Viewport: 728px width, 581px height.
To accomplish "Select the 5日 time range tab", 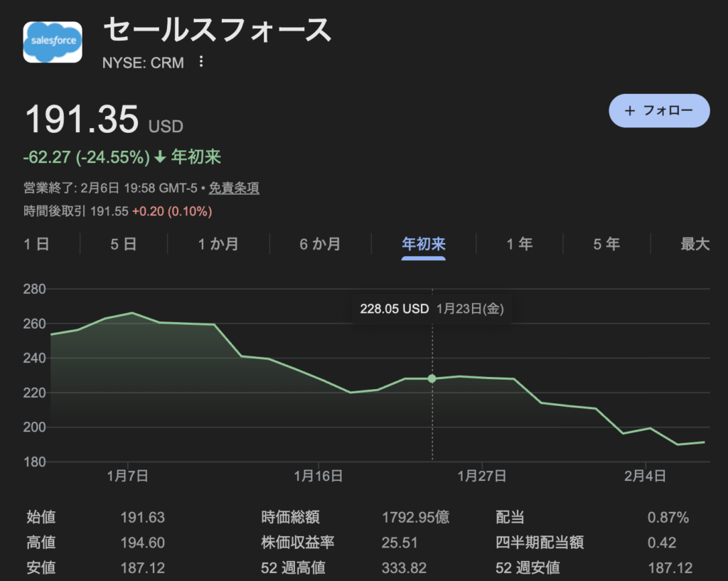I will [x=124, y=244].
